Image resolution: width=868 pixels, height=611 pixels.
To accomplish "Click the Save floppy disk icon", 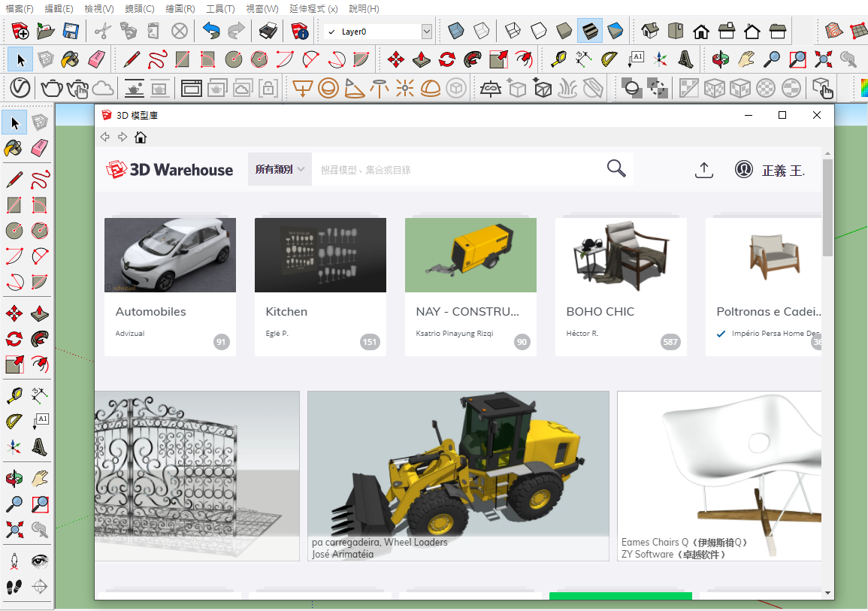I will tap(71, 31).
